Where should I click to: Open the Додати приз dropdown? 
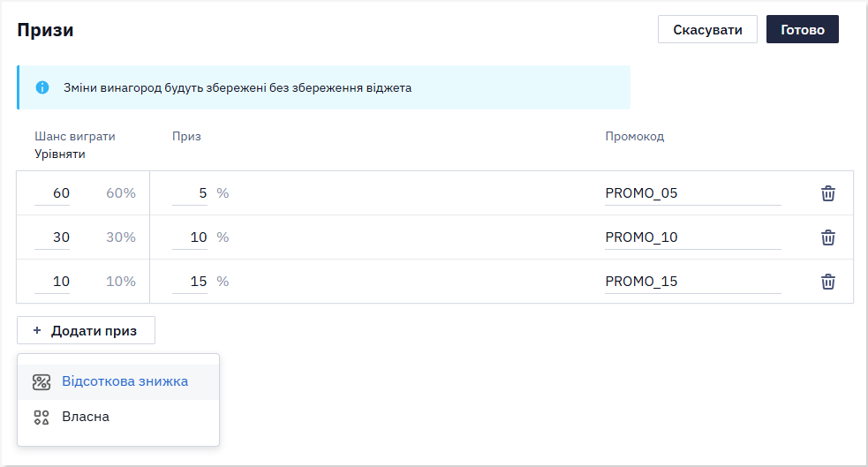pos(86,330)
